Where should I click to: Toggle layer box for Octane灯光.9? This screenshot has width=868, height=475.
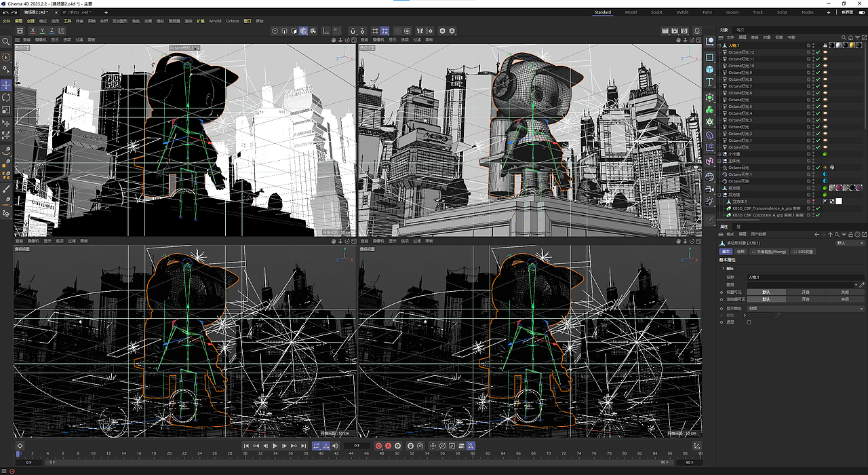coord(808,73)
